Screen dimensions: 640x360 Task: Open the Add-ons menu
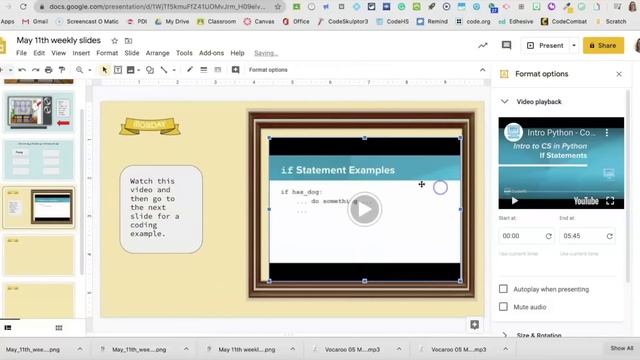211,53
